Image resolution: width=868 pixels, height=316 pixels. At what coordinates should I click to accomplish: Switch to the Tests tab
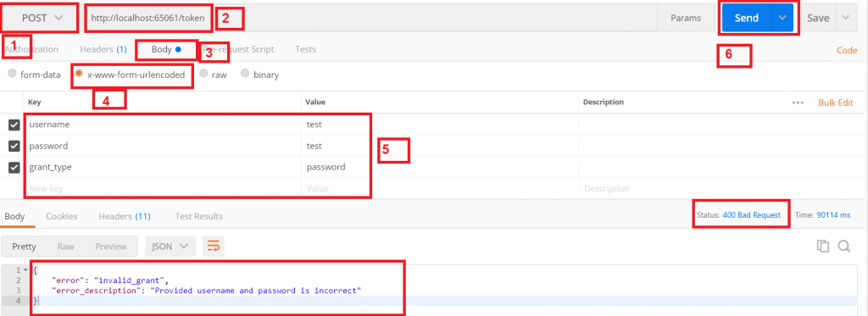tap(305, 49)
